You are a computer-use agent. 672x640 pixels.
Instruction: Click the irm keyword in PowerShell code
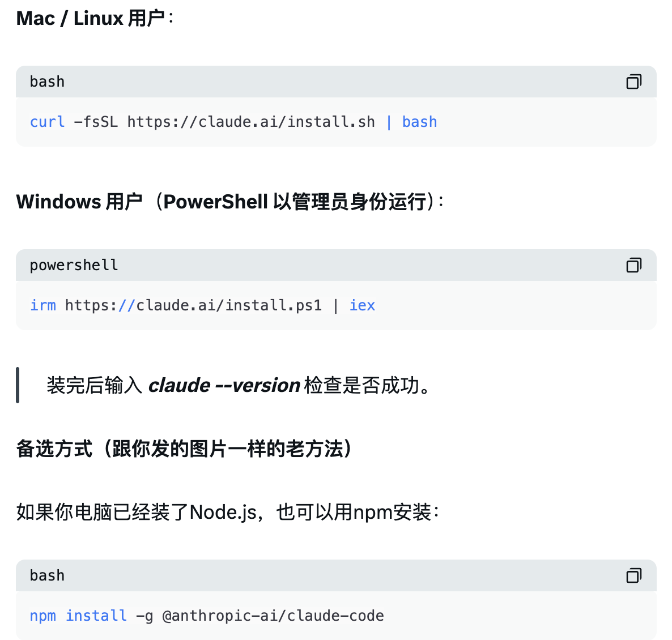(43, 306)
